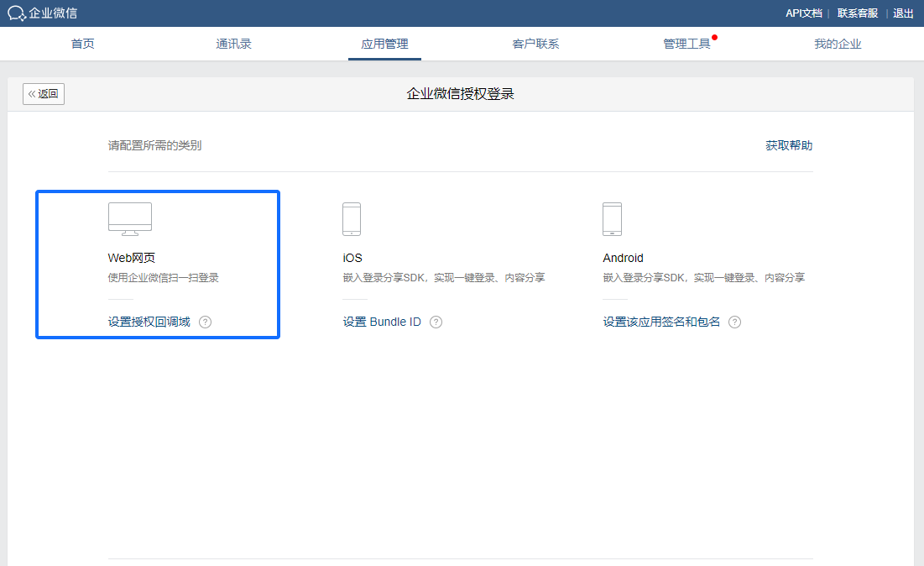
Task: Open the API文档 link
Action: point(803,13)
